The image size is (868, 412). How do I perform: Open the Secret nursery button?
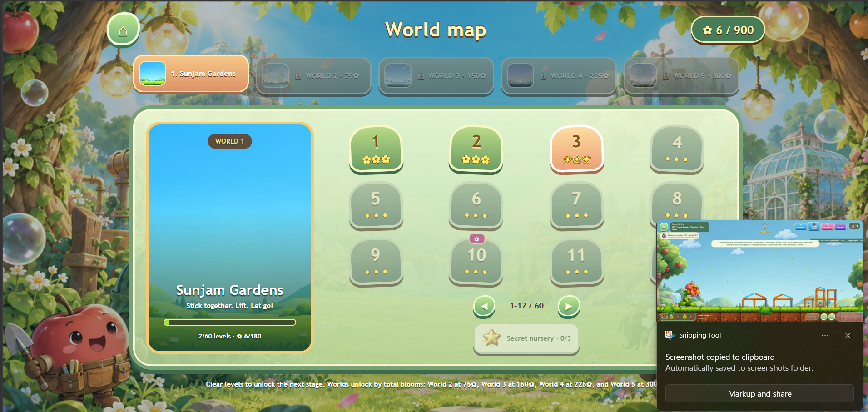point(526,338)
